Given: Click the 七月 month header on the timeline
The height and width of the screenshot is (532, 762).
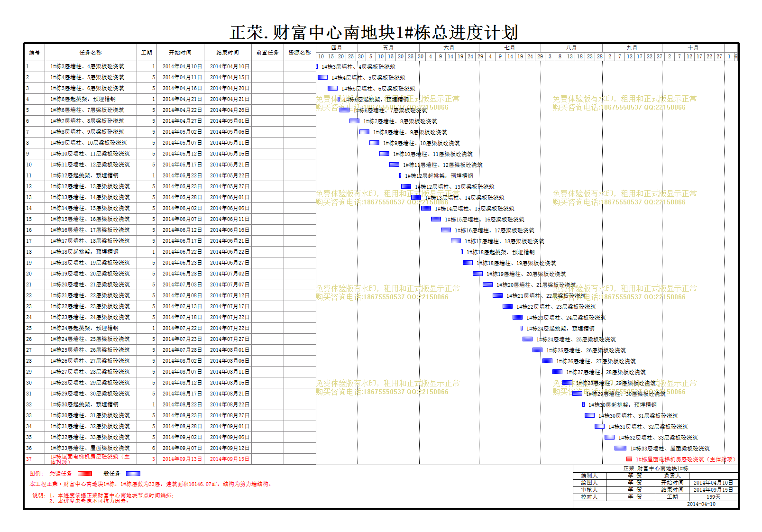Looking at the screenshot, I should (510, 48).
